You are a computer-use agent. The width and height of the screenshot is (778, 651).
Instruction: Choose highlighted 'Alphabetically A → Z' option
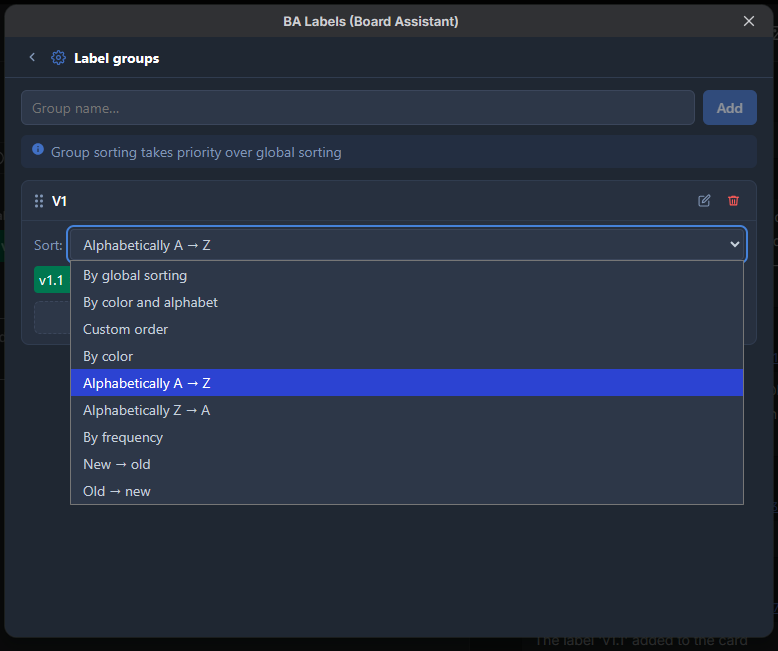(407, 383)
